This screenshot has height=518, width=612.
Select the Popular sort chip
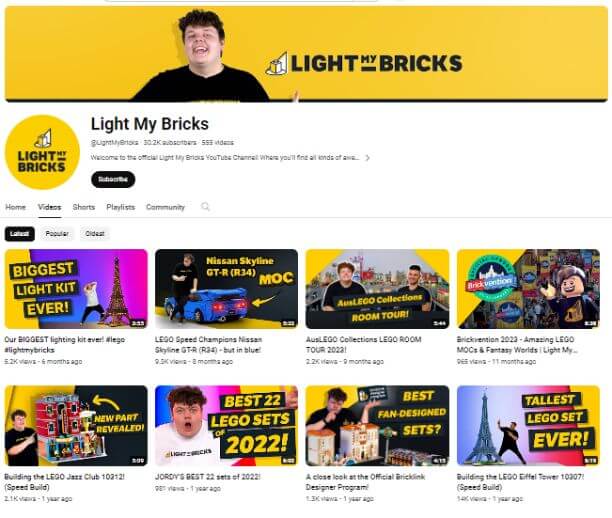click(57, 233)
